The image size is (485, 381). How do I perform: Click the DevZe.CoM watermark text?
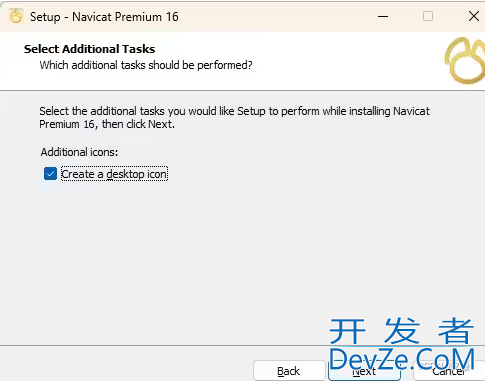click(402, 359)
